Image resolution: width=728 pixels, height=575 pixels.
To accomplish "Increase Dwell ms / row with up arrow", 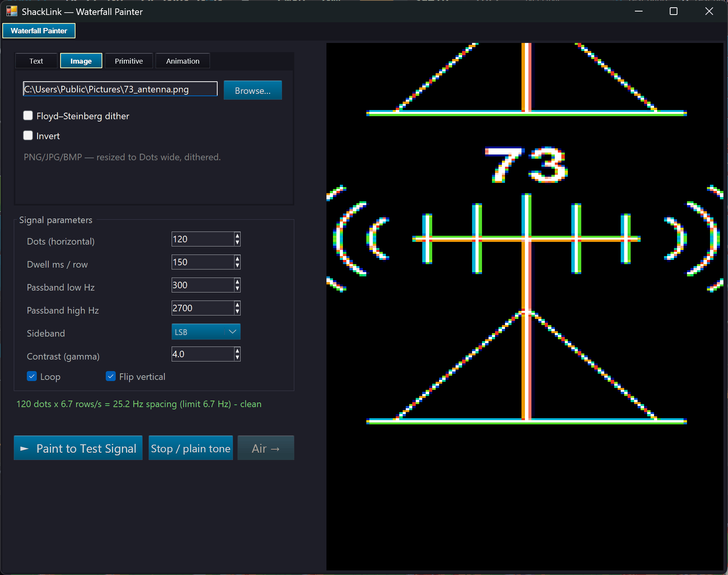I will point(238,259).
